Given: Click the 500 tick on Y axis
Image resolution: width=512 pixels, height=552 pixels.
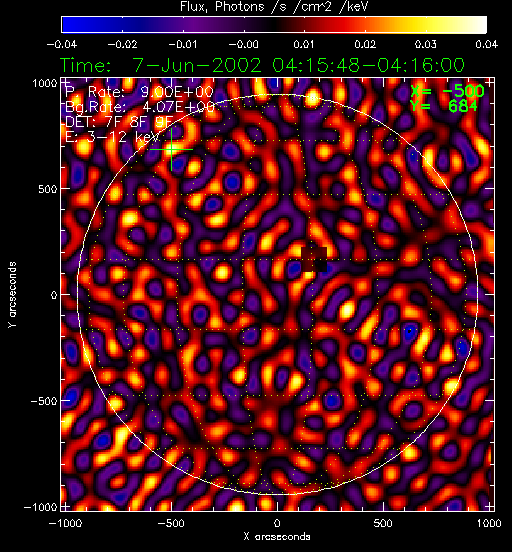Looking at the screenshot, I should pyautogui.click(x=48, y=189).
